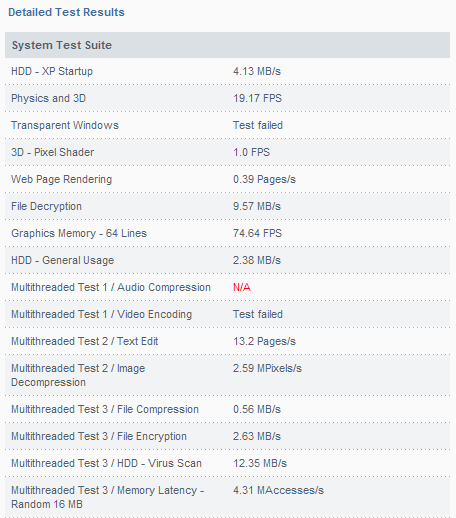The image size is (456, 518).
Task: Select the System Test Suite header
Action: click(227, 45)
